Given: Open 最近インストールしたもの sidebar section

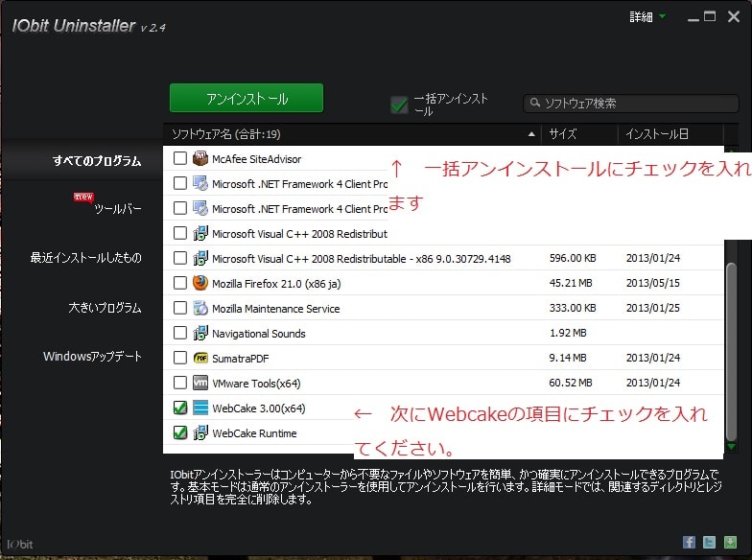Looking at the screenshot, I should [86, 257].
